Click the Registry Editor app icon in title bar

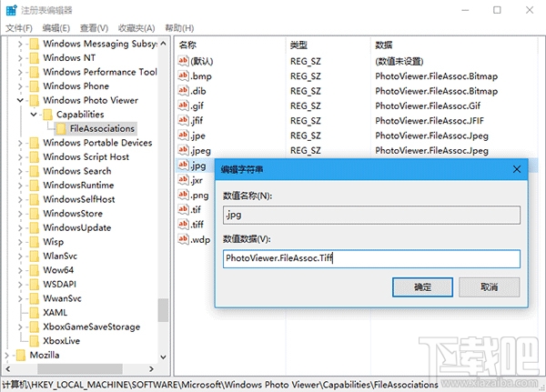tap(11, 10)
